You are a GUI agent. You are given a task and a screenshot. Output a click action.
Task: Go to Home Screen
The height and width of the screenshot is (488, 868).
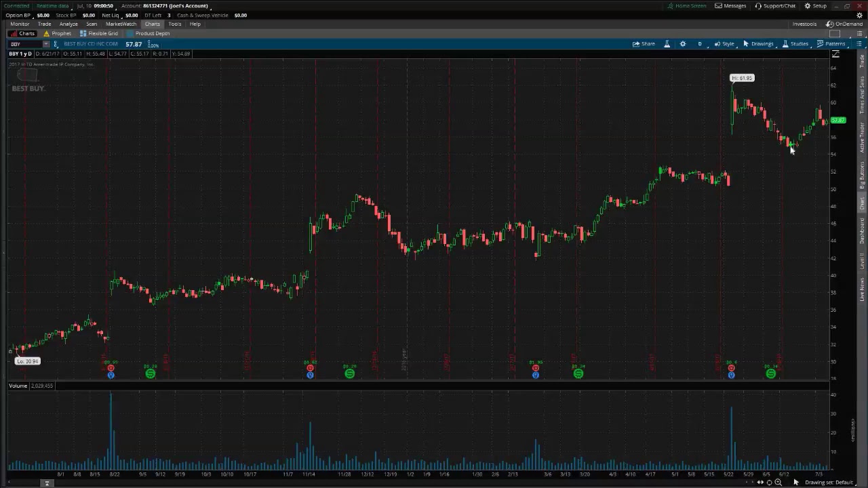click(x=686, y=5)
